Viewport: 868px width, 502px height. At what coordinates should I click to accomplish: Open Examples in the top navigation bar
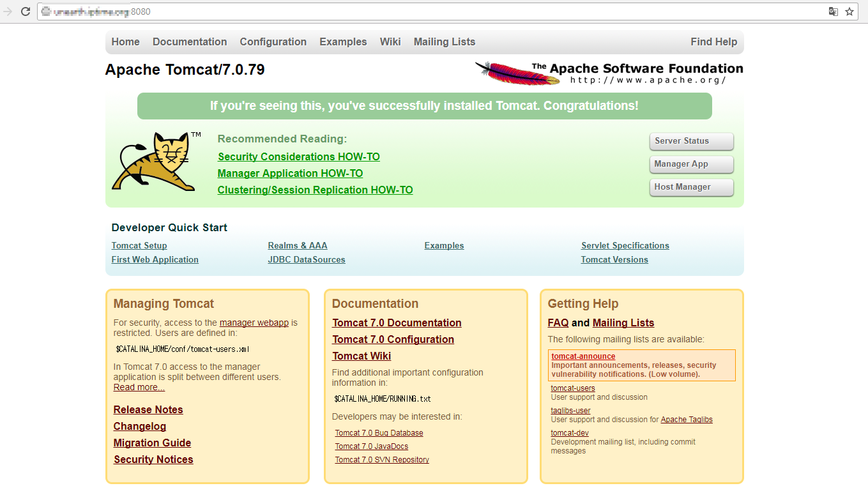pyautogui.click(x=343, y=42)
